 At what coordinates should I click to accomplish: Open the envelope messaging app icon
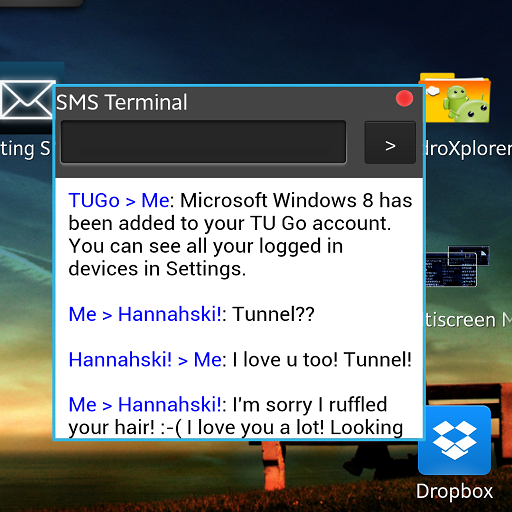click(x=27, y=99)
